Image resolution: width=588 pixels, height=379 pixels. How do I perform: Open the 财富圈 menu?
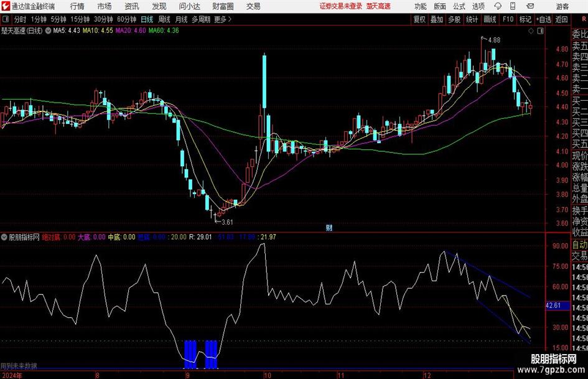pyautogui.click(x=223, y=6)
